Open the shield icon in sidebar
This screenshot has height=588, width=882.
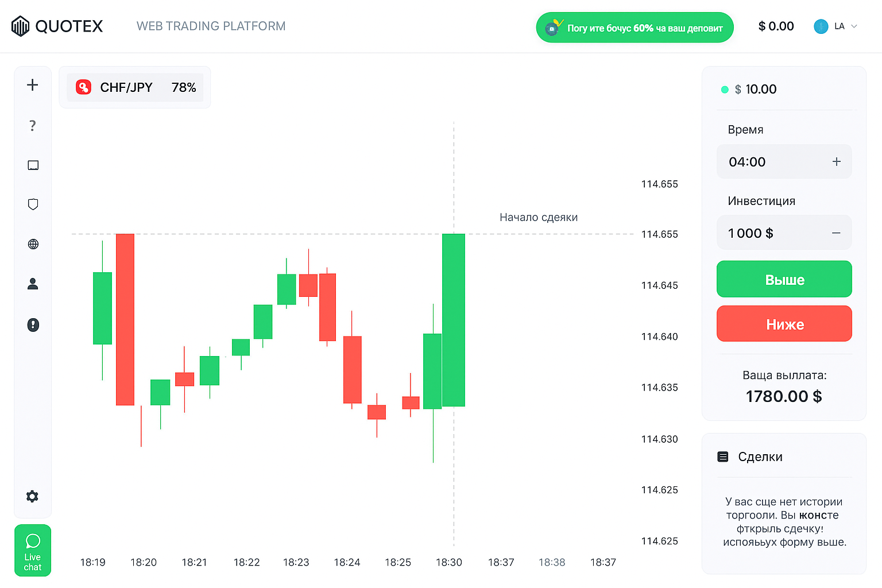coord(33,204)
